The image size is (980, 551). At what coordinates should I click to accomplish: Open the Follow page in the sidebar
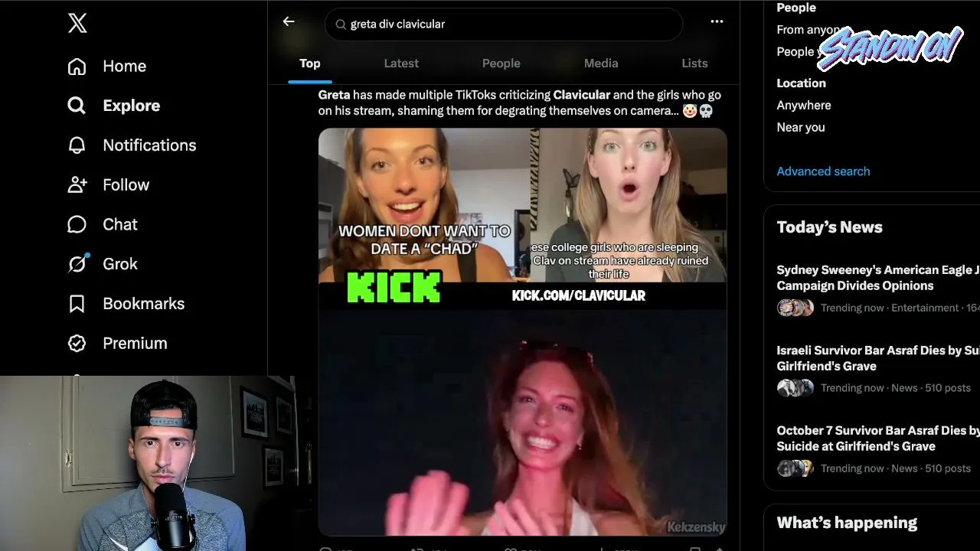(x=108, y=185)
